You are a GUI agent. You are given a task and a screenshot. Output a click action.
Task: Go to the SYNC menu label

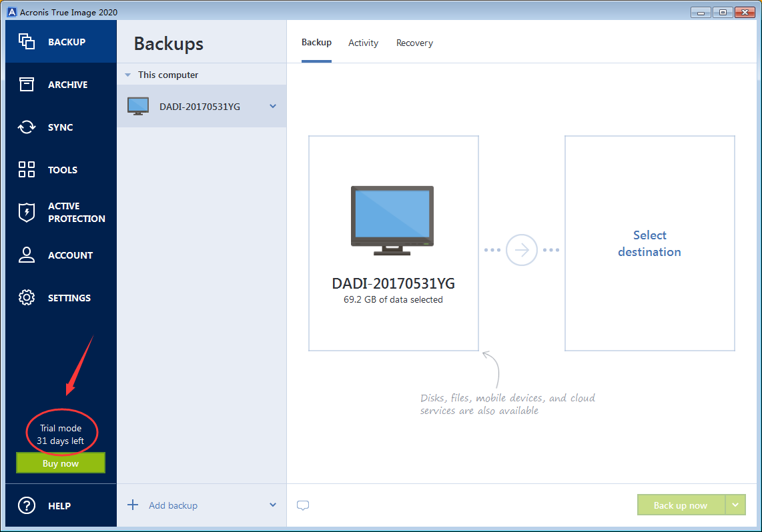click(60, 127)
